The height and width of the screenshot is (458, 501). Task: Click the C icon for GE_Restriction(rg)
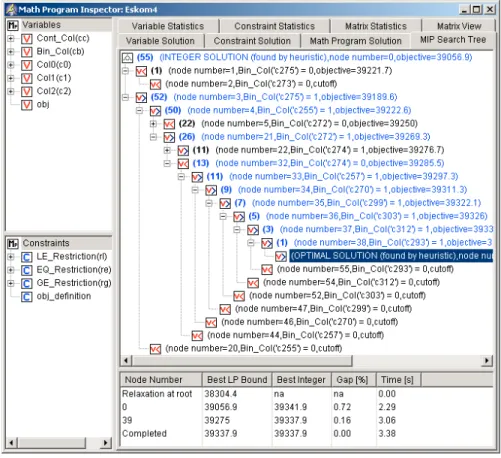(x=27, y=284)
